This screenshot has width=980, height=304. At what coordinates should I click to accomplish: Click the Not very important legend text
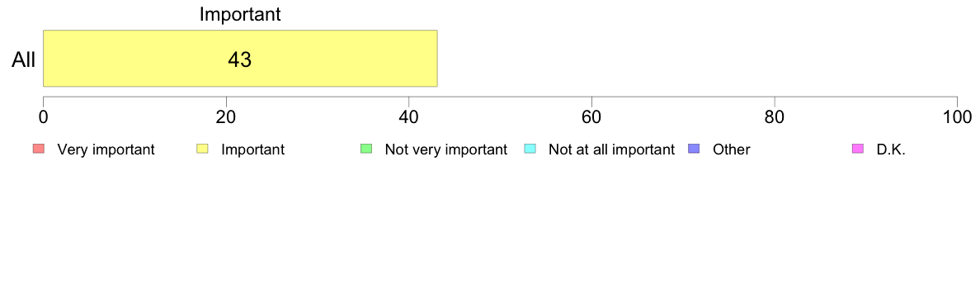tap(445, 150)
